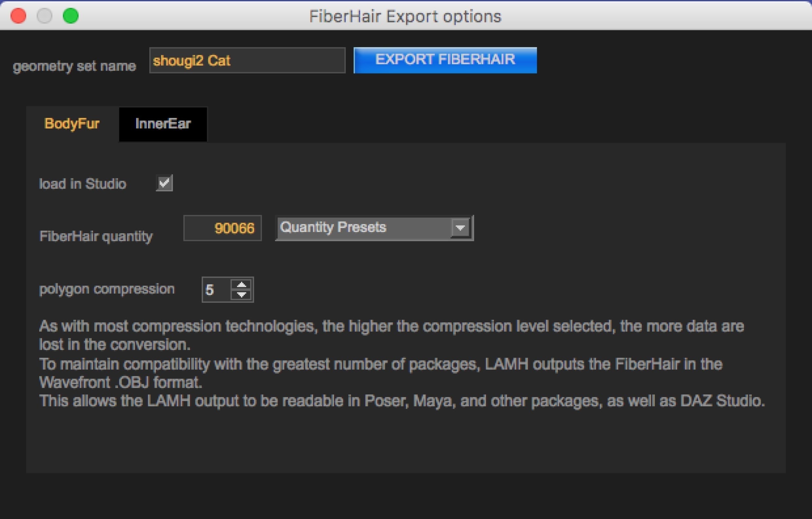Click the FiberHair Export options title bar
This screenshot has height=519, width=812.
(405, 16)
